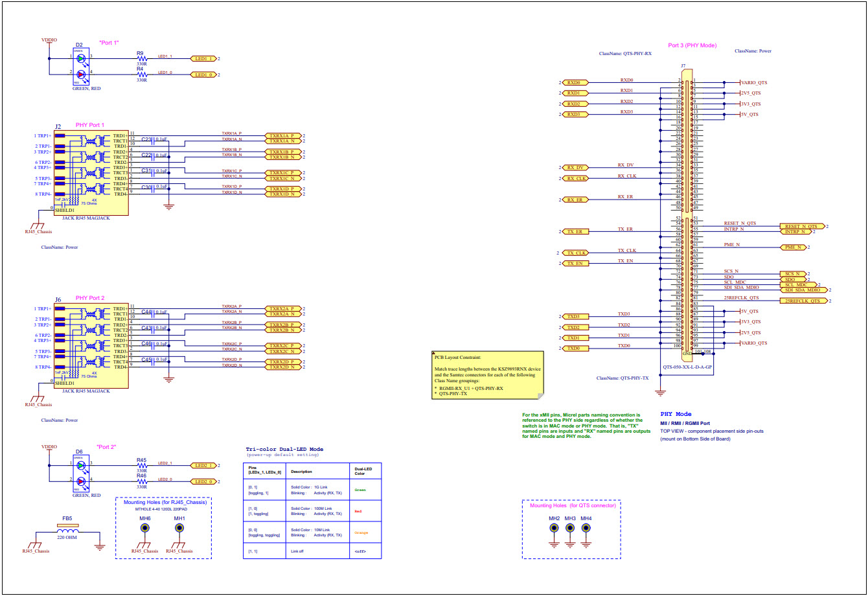The image size is (868, 596).
Task: Click mounting hole MH6 symbol
Action: [x=144, y=529]
